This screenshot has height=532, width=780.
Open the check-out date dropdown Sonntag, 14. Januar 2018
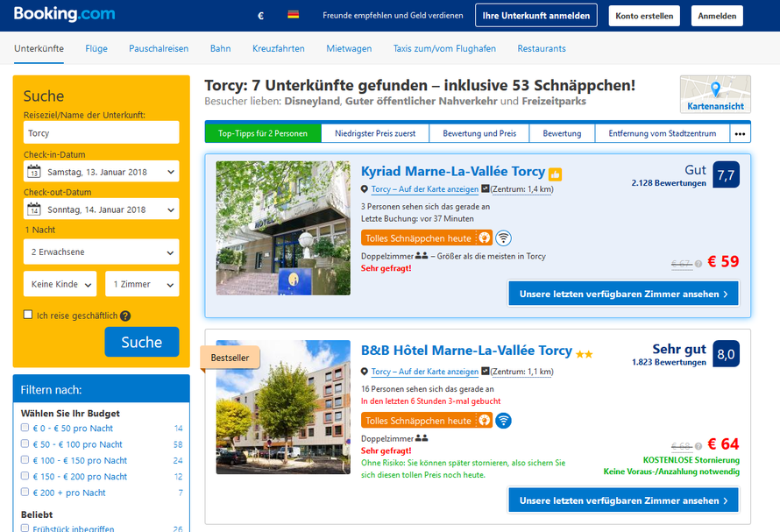tap(102, 209)
